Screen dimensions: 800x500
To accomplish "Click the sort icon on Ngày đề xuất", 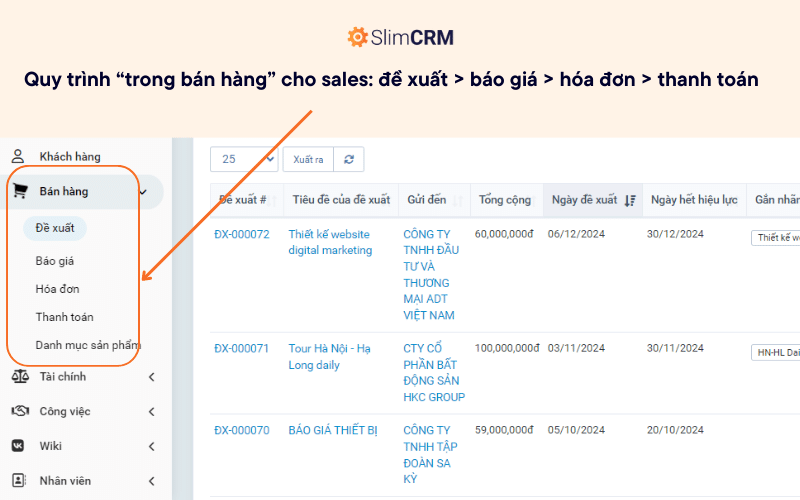I will coord(630,201).
